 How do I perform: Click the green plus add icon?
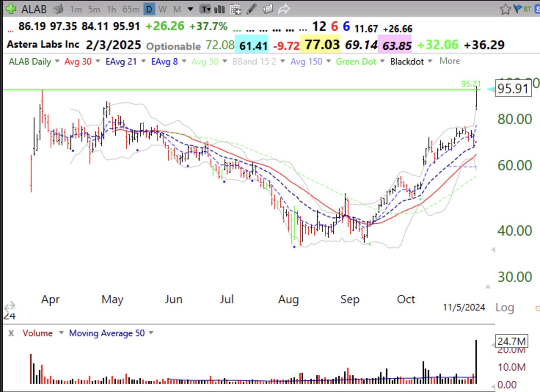[x=11, y=9]
